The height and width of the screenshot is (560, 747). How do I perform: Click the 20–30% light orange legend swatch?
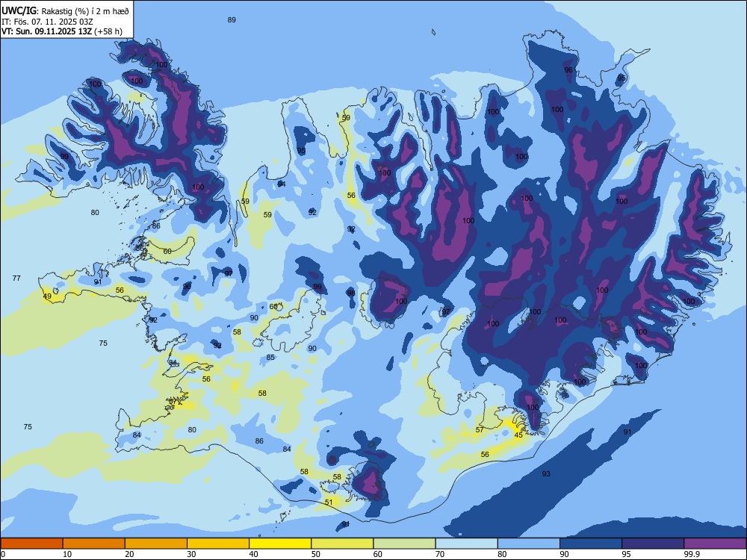[x=156, y=544]
